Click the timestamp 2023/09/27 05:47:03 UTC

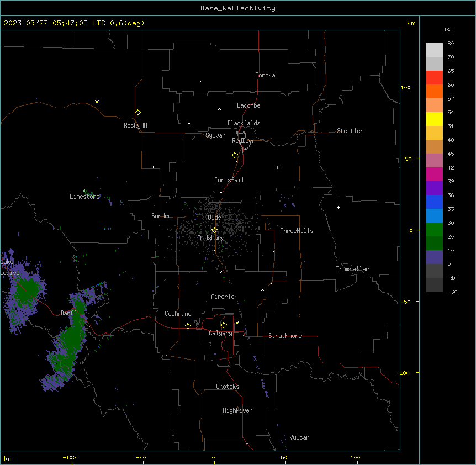coord(55,23)
